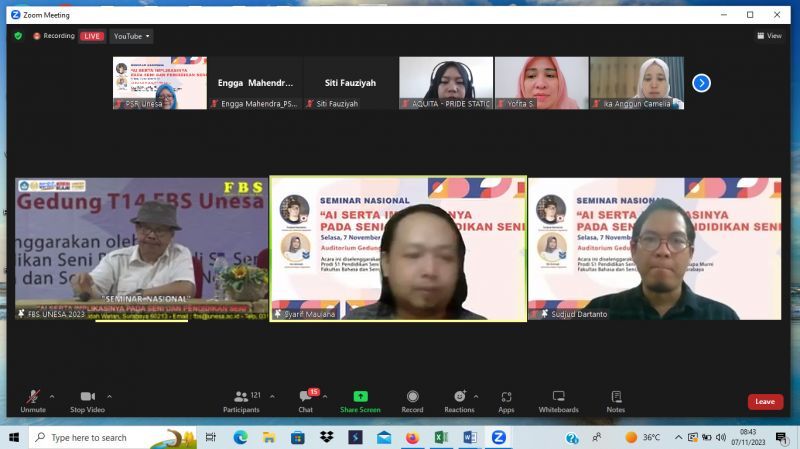800x449 pixels.
Task: Open the Notes panel
Action: (615, 400)
